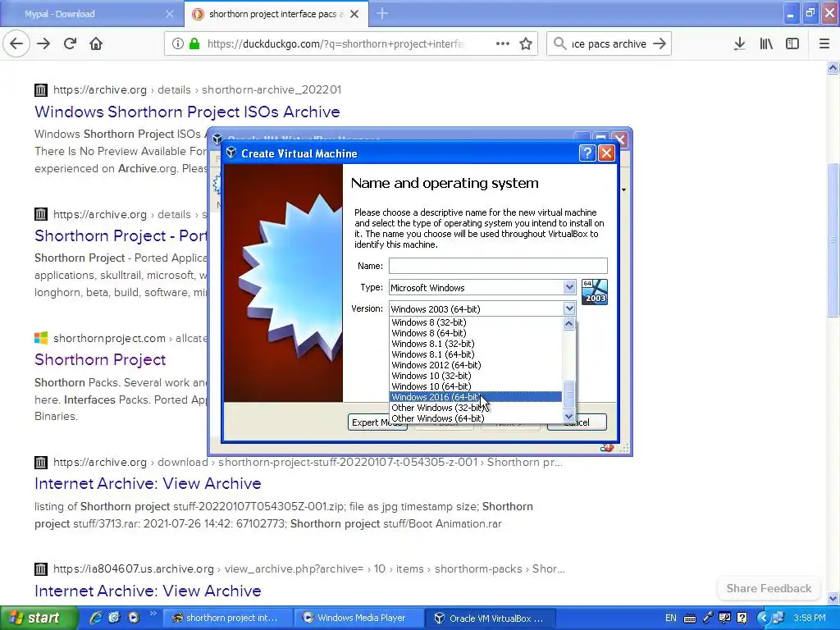Bookmark this page with star icon

tap(526, 43)
